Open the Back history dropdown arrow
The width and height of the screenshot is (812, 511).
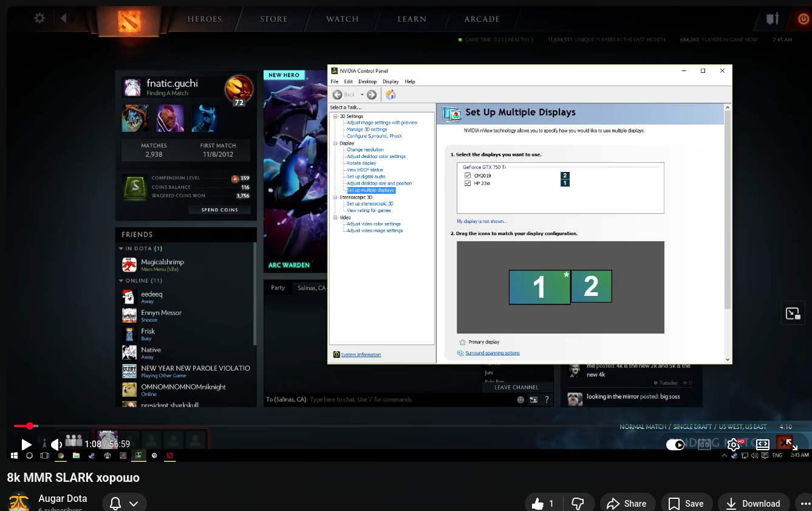click(x=362, y=94)
